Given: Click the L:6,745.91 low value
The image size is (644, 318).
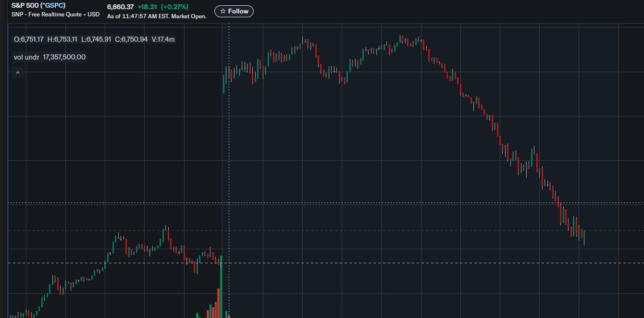Looking at the screenshot, I should pos(96,39).
